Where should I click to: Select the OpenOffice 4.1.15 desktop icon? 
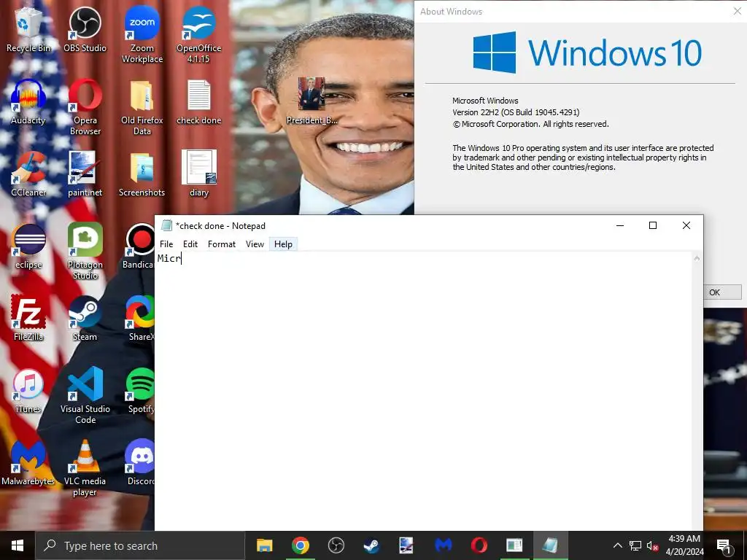[x=198, y=35]
